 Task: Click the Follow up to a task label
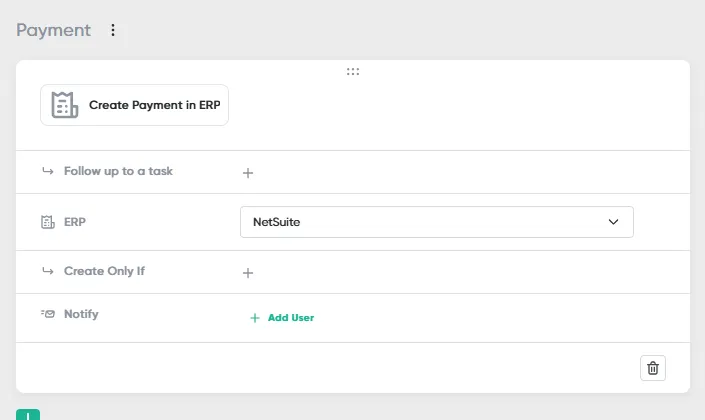pos(118,171)
